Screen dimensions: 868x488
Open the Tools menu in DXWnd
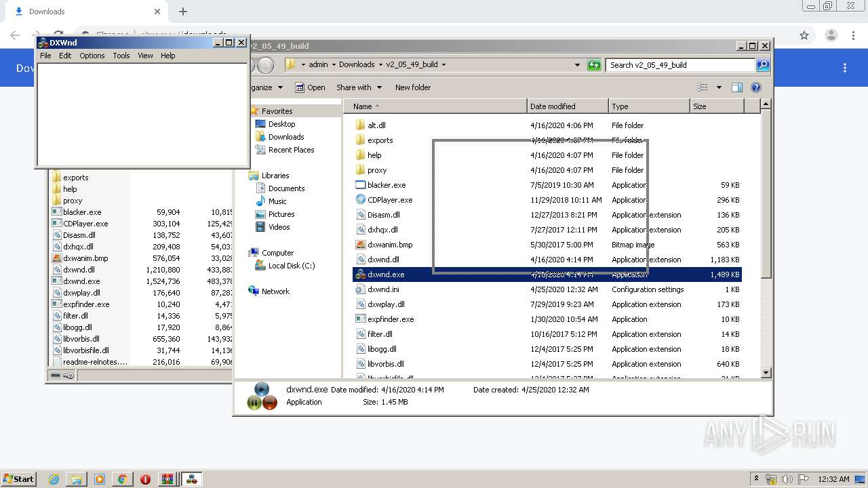121,56
